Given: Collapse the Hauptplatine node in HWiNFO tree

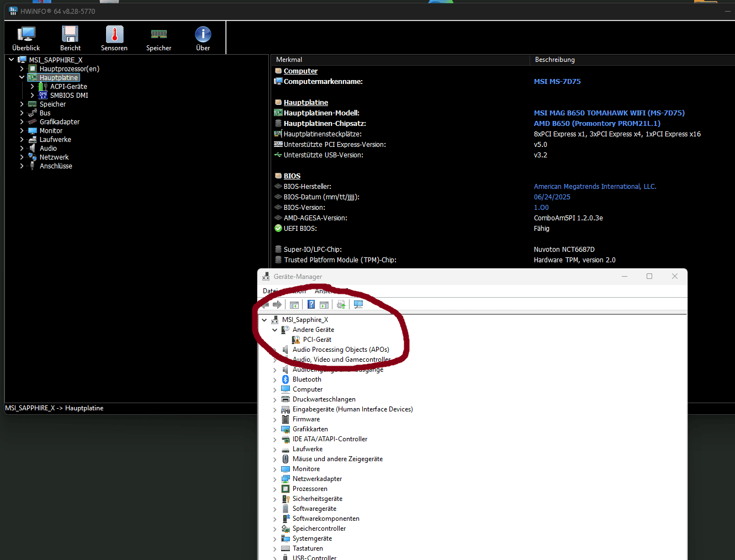Looking at the screenshot, I should tap(22, 78).
